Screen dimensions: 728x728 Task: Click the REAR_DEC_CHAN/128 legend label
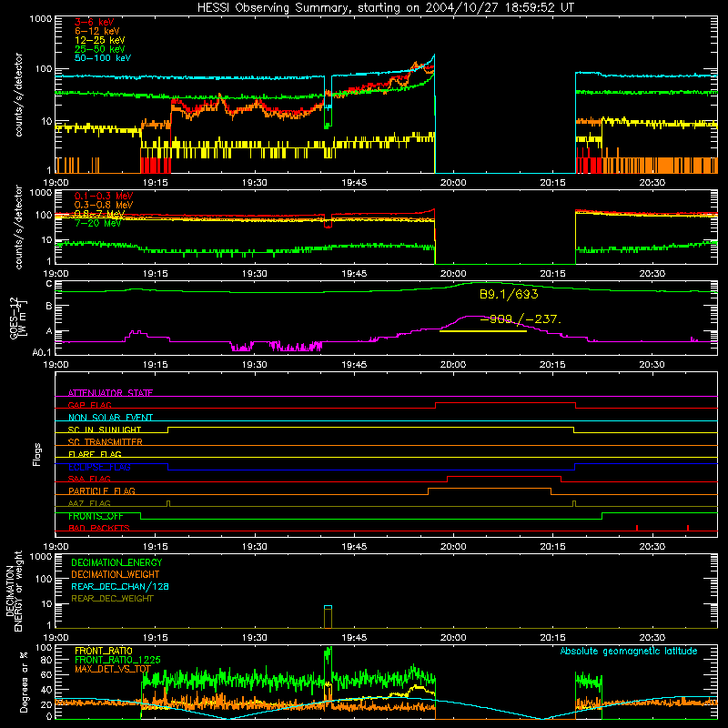120,586
